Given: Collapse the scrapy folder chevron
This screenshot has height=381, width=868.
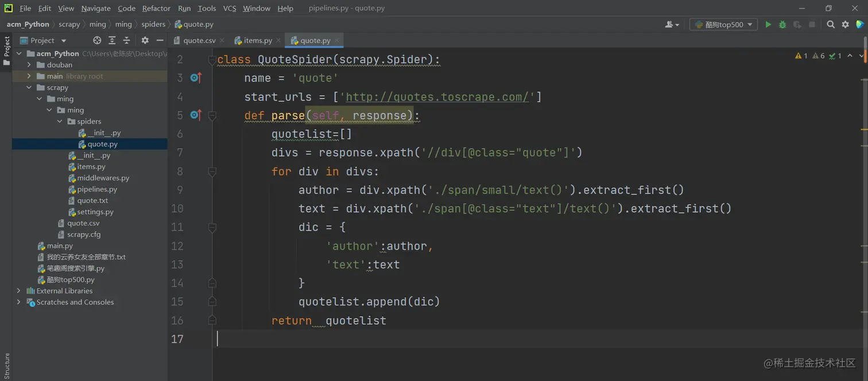Looking at the screenshot, I should click(x=29, y=87).
